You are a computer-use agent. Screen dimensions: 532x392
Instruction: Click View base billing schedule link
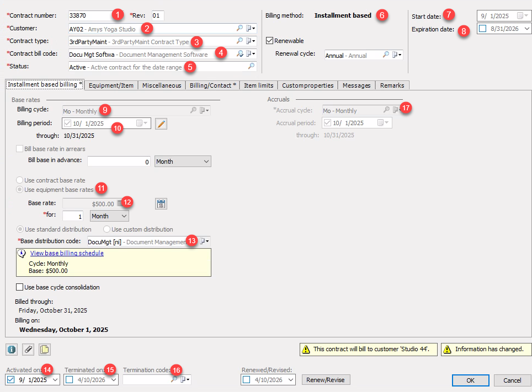tap(67, 253)
